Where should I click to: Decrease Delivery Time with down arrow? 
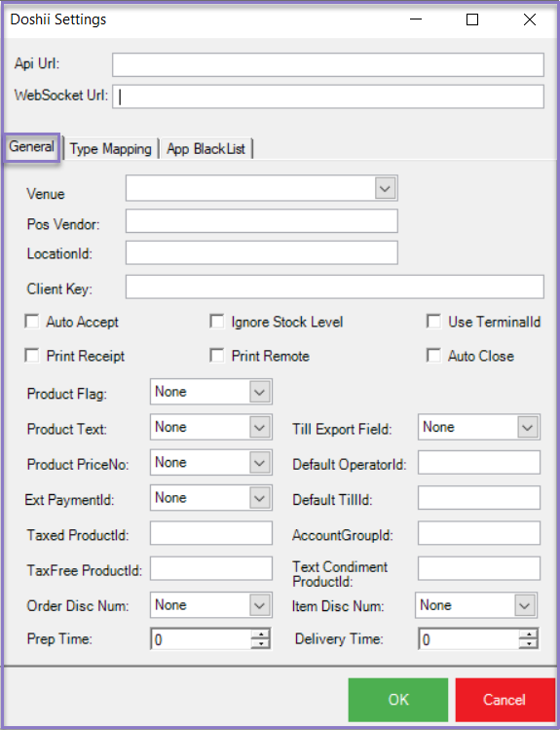pos(528,643)
